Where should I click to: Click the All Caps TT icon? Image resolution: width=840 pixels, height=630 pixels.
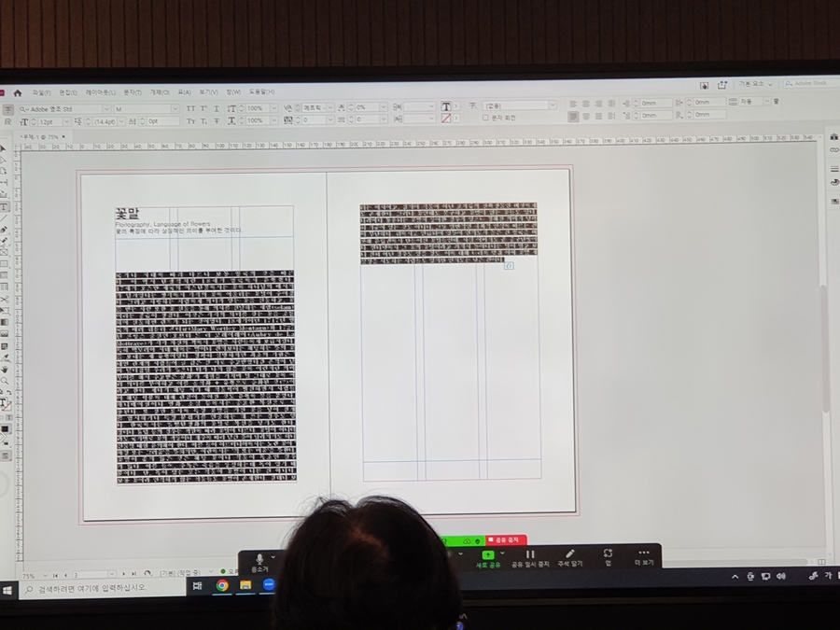190,108
